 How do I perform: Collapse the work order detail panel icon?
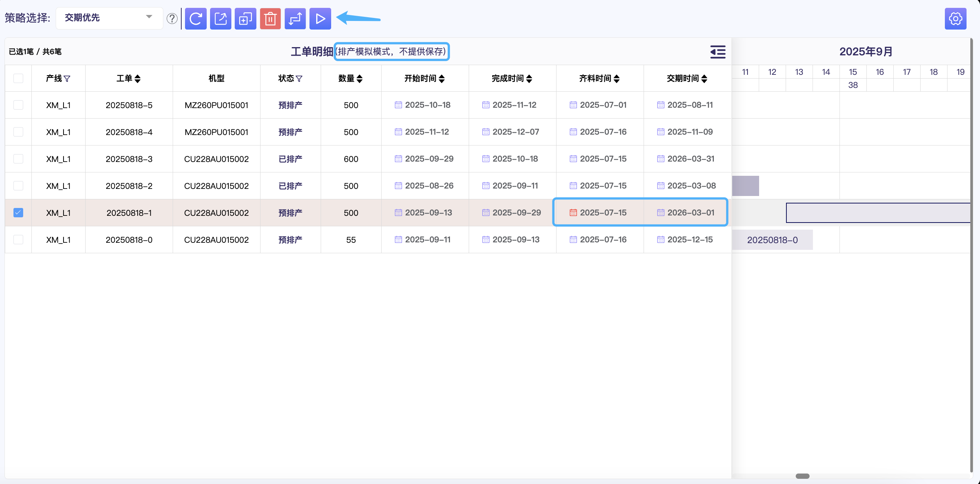[718, 52]
